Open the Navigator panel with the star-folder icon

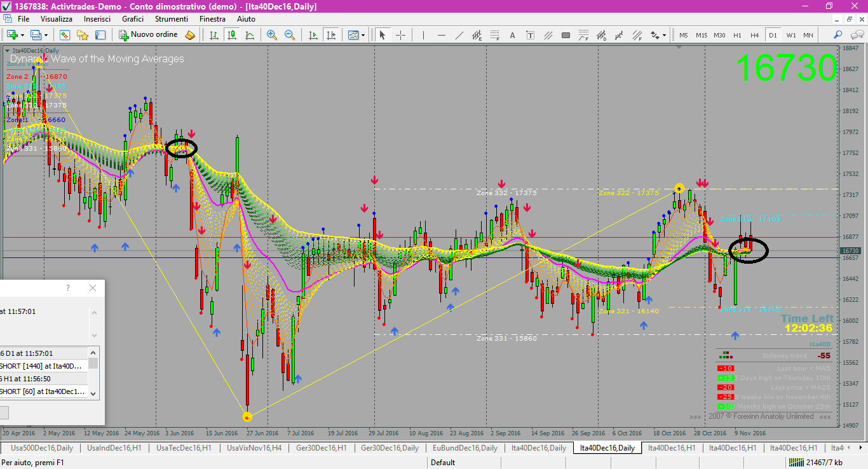coord(82,35)
